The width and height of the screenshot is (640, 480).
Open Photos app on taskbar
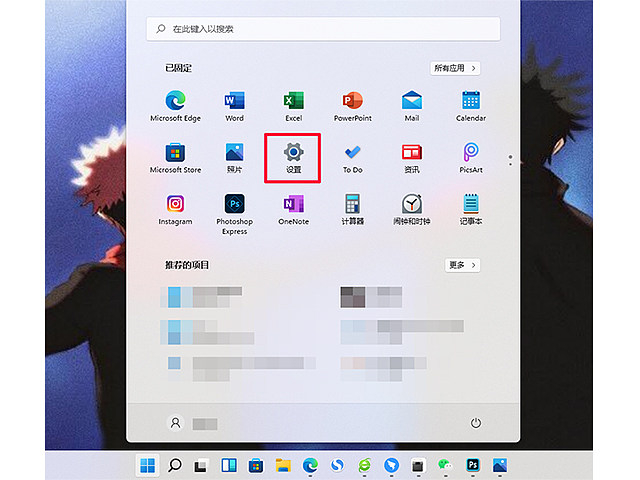click(x=500, y=465)
